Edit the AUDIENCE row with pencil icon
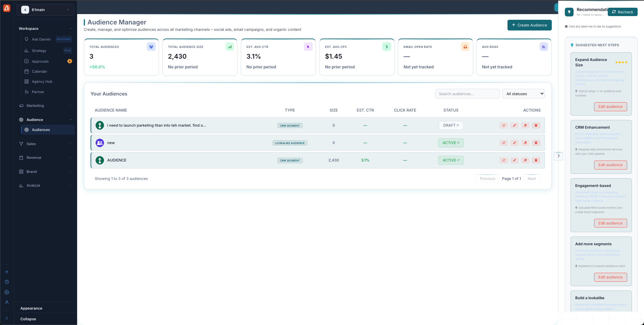 point(514,160)
